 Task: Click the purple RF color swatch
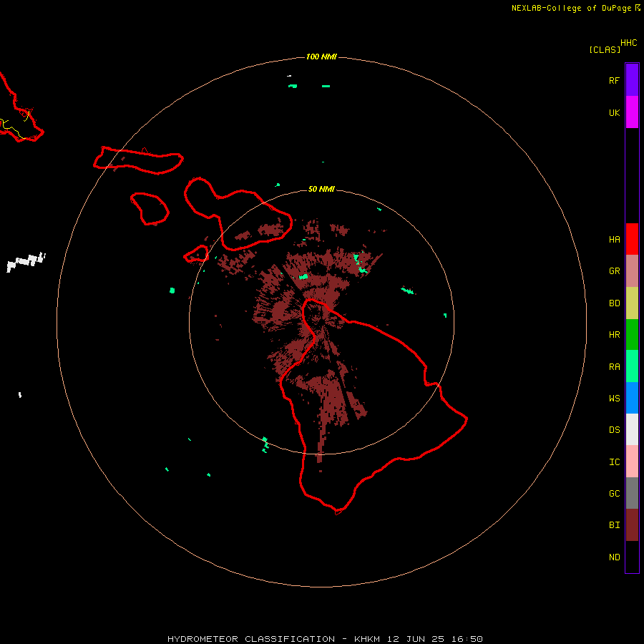pos(632,79)
